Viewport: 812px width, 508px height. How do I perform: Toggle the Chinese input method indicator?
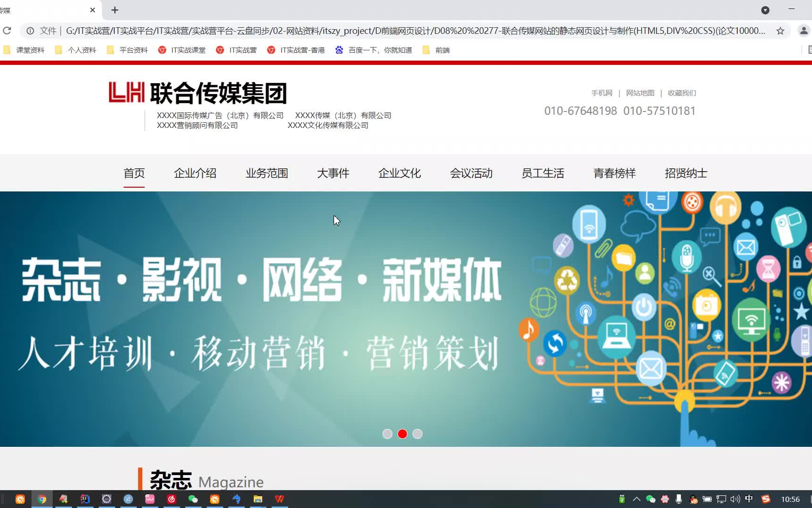749,499
